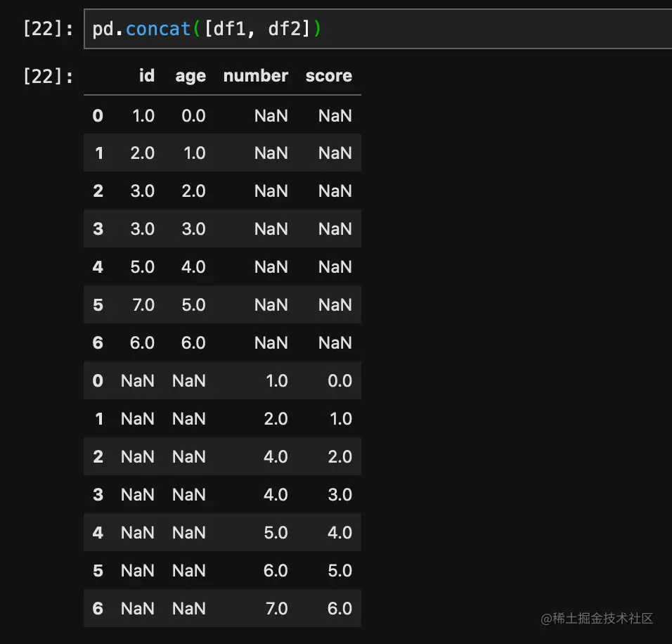Image resolution: width=672 pixels, height=644 pixels.
Task: Select the score column cell reading 3.0
Action: [x=340, y=494]
